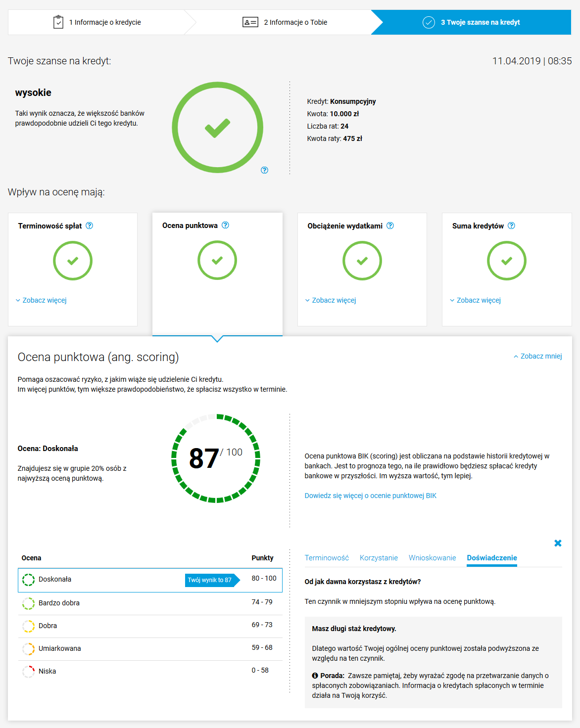The width and height of the screenshot is (580, 728).
Task: Click help icon next to Terminowość spłat
Action: (x=89, y=226)
